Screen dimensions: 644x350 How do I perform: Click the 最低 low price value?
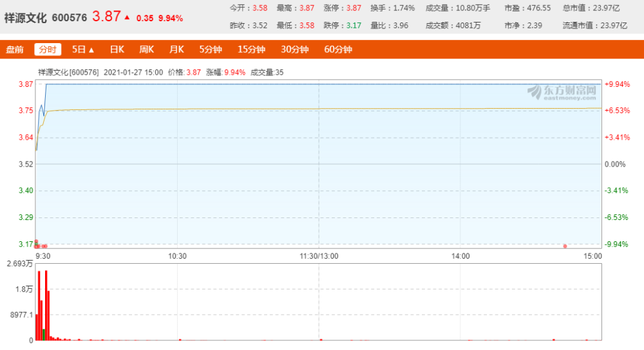pos(307,26)
